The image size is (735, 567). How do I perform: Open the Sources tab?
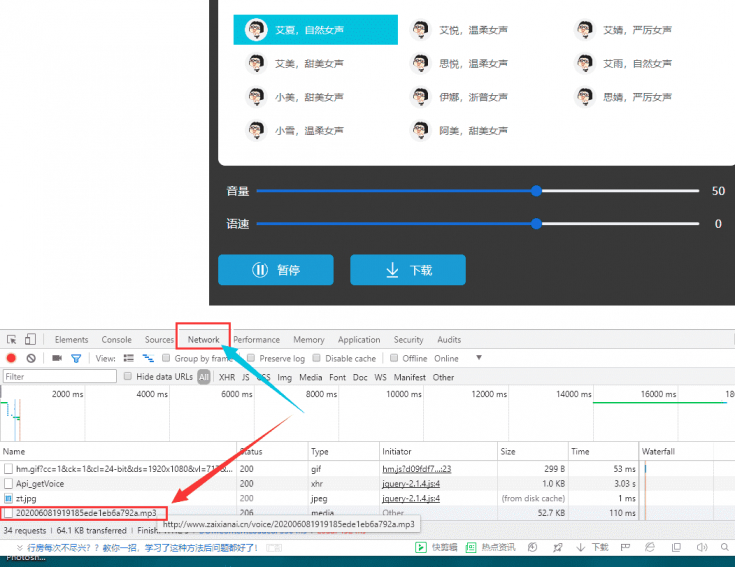pos(159,340)
